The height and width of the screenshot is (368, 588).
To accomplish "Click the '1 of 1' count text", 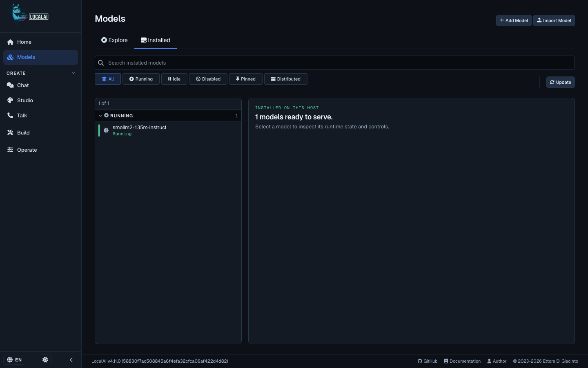I will (x=104, y=103).
